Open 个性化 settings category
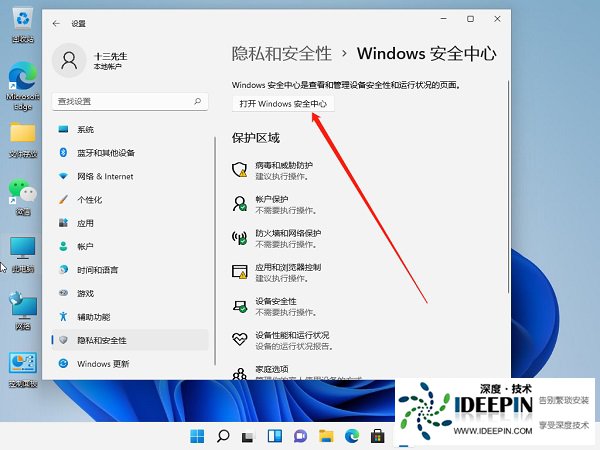The image size is (600, 450). pos(130,200)
